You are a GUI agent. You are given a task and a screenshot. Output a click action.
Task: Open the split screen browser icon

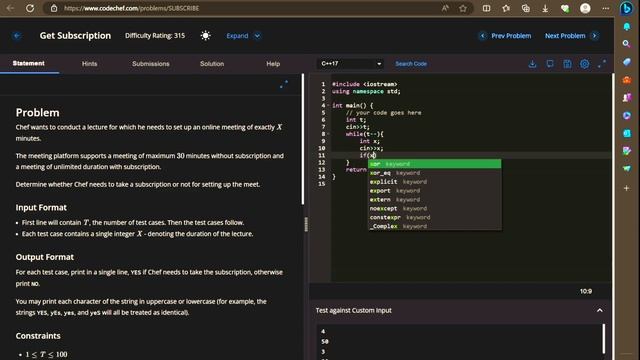486,8
